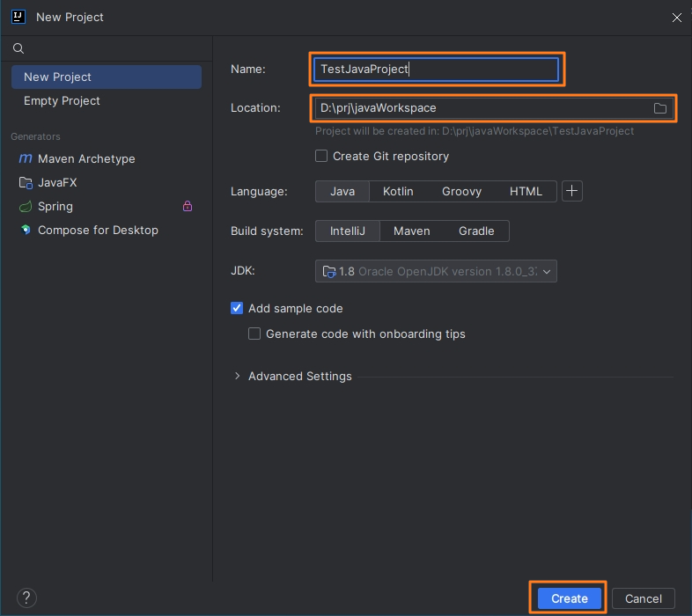Select HTML as the language
This screenshot has width=692, height=616.
pos(526,192)
